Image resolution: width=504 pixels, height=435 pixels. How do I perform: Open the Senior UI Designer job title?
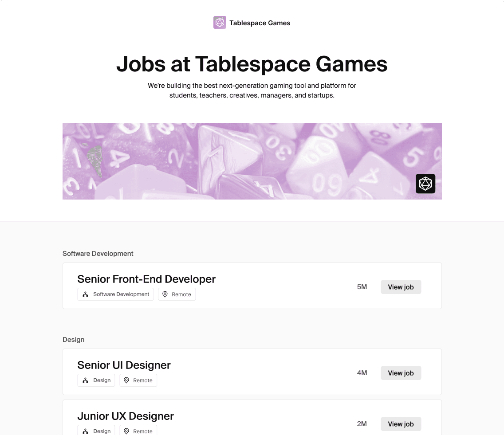click(124, 365)
